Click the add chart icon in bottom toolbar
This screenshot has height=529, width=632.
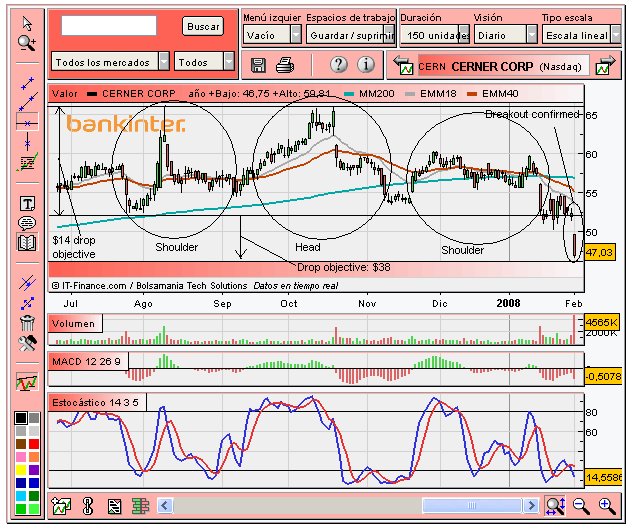61,505
